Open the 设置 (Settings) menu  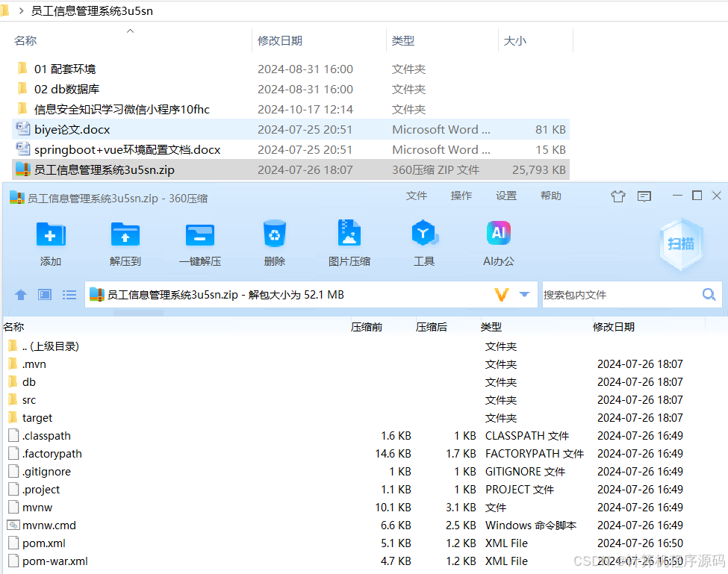click(505, 196)
